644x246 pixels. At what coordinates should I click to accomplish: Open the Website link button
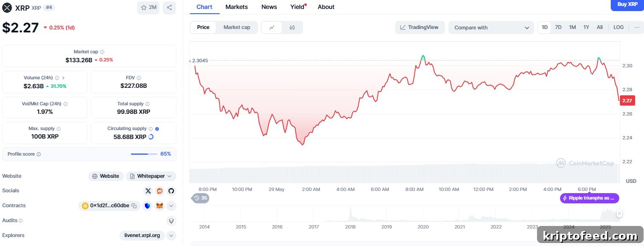106,176
